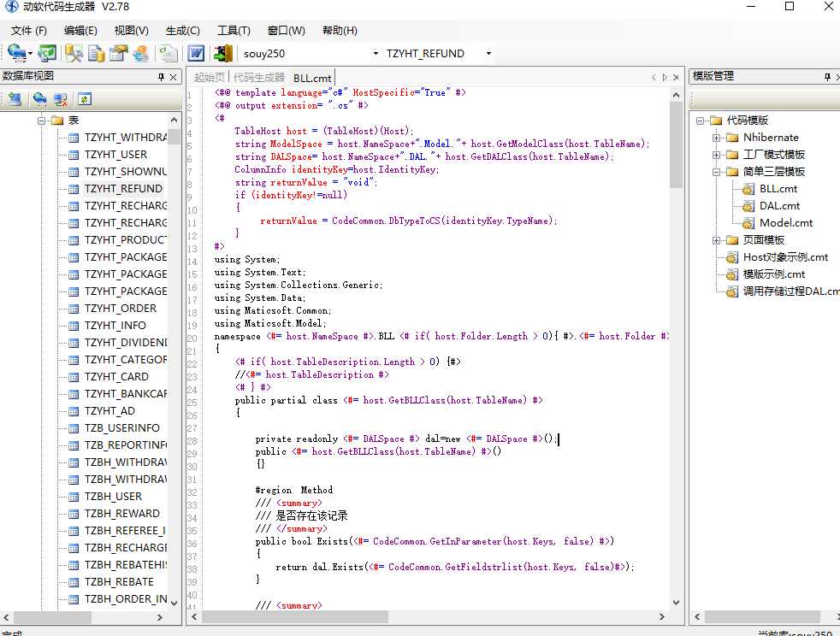The width and height of the screenshot is (840, 636).
Task: Select the TZYHT_USER table
Action: pos(115,154)
